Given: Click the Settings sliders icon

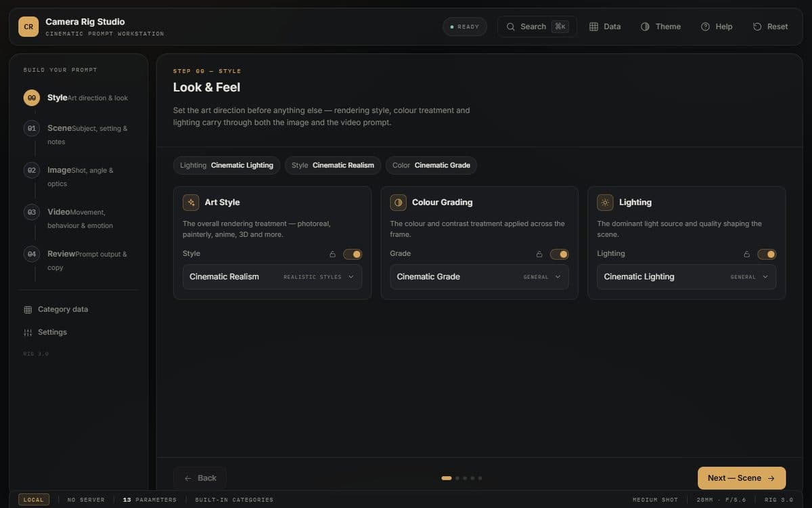Looking at the screenshot, I should pos(28,333).
